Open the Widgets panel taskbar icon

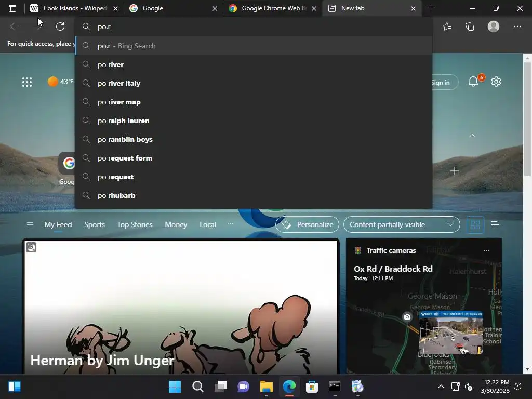pos(15,387)
